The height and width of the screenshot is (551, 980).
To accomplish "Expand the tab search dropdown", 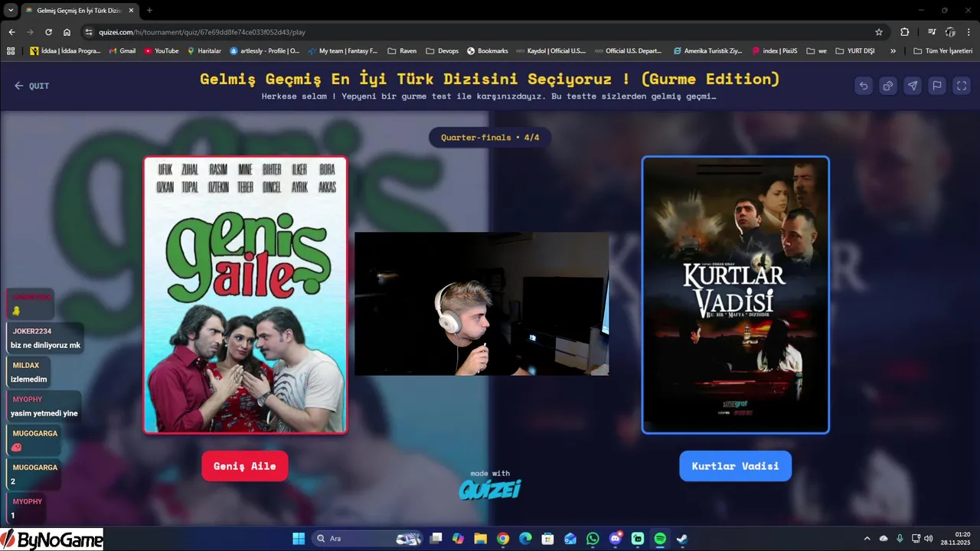I will (11, 10).
